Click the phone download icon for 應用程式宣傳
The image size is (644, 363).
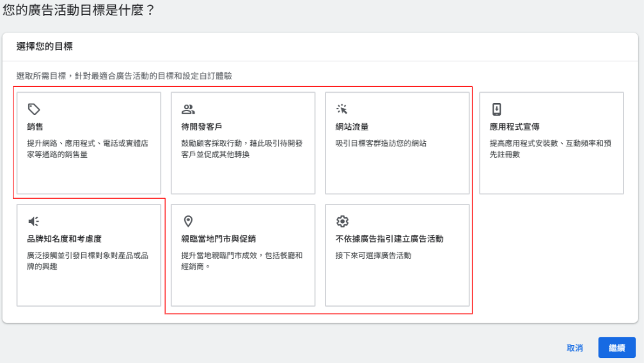click(496, 109)
